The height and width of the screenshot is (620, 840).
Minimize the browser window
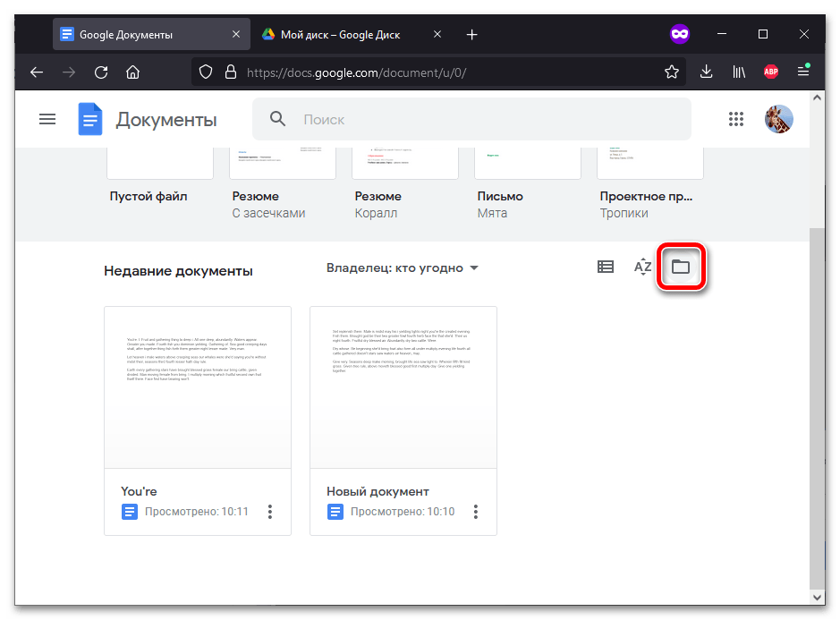(x=722, y=34)
